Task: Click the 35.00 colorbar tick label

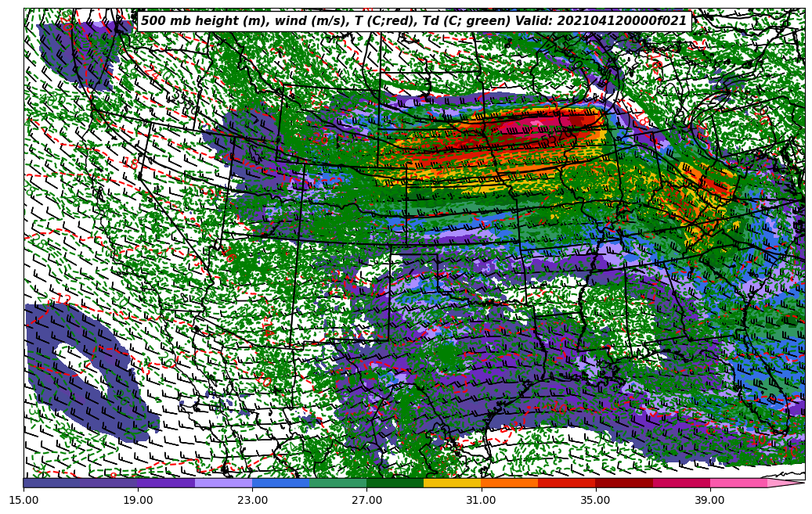Action: pos(596,500)
